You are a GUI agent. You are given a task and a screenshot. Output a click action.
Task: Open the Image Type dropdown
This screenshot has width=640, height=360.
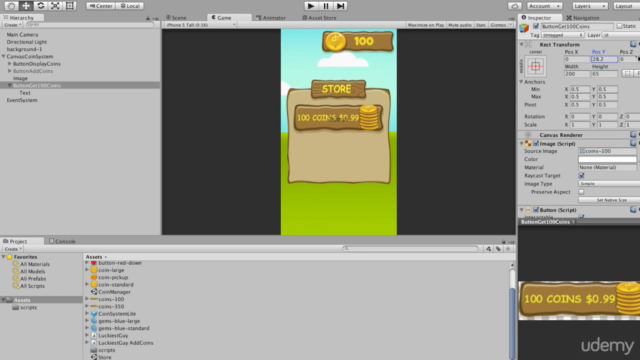click(609, 184)
